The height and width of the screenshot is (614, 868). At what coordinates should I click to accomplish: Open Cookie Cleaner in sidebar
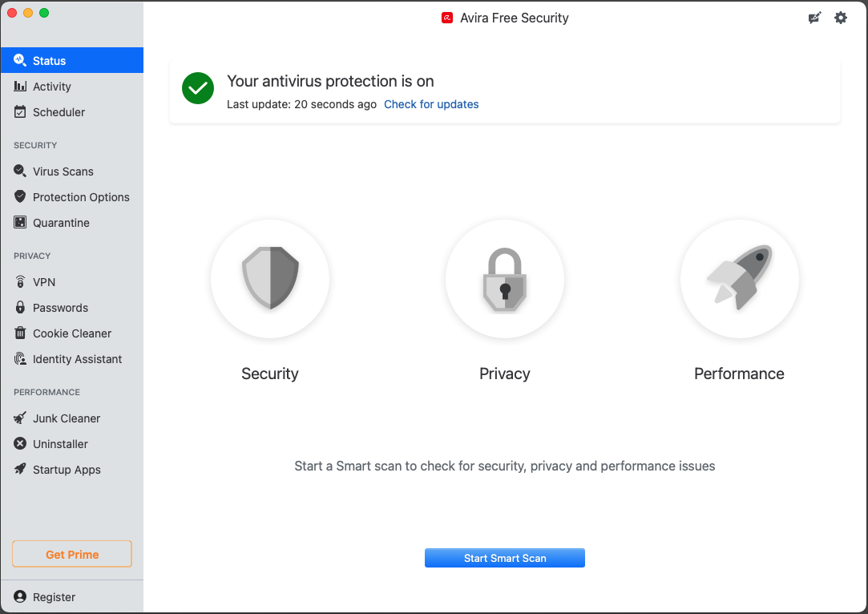pyautogui.click(x=72, y=333)
